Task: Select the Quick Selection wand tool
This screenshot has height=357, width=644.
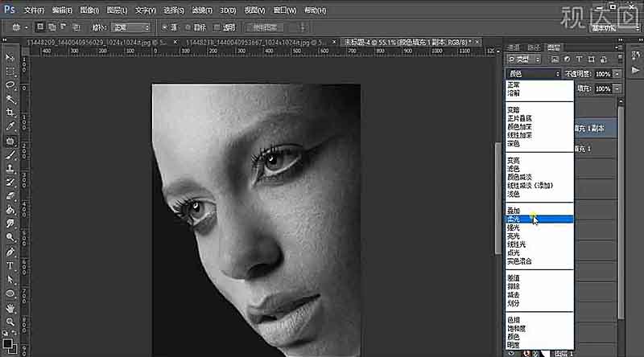Action: click(10, 100)
